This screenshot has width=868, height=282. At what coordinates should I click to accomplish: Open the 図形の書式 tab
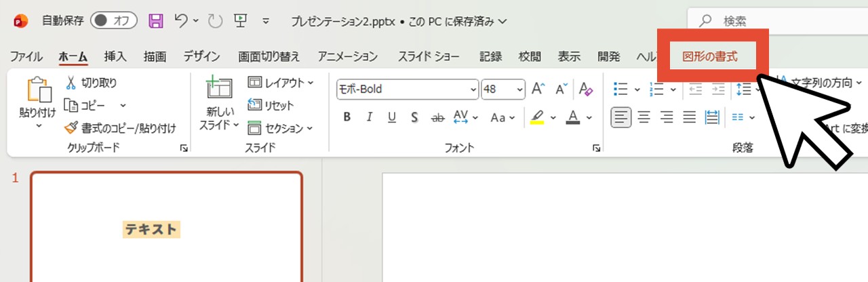point(710,56)
